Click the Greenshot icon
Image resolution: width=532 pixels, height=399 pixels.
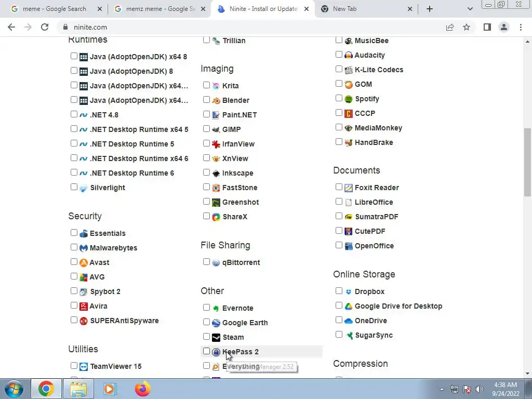[216, 203]
